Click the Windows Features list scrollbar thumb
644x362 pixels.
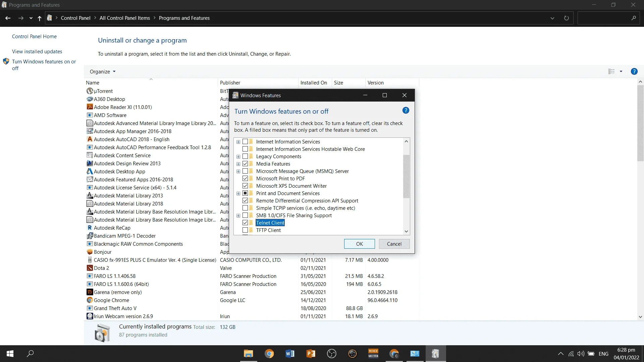pyautogui.click(x=406, y=176)
